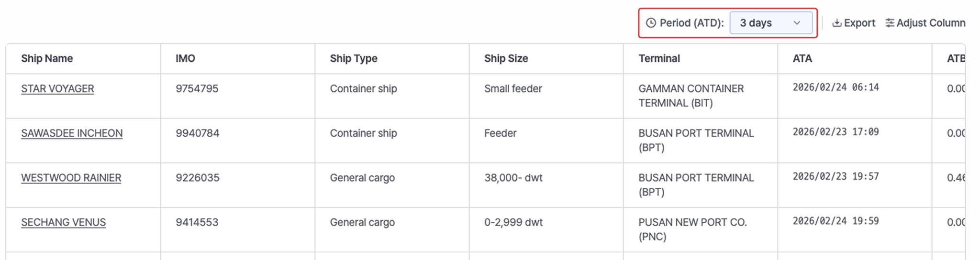
Task: Click the ATA value 2026/02/23 19:57
Action: click(x=835, y=176)
